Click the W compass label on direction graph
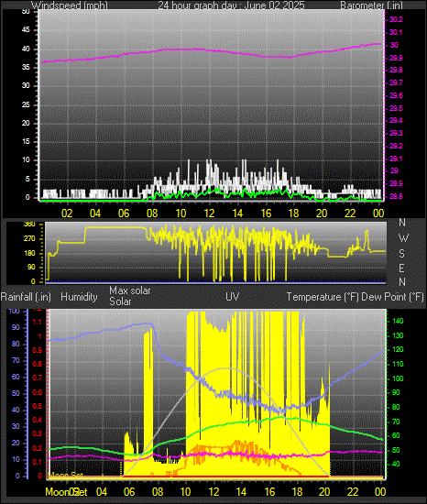 coord(403,238)
